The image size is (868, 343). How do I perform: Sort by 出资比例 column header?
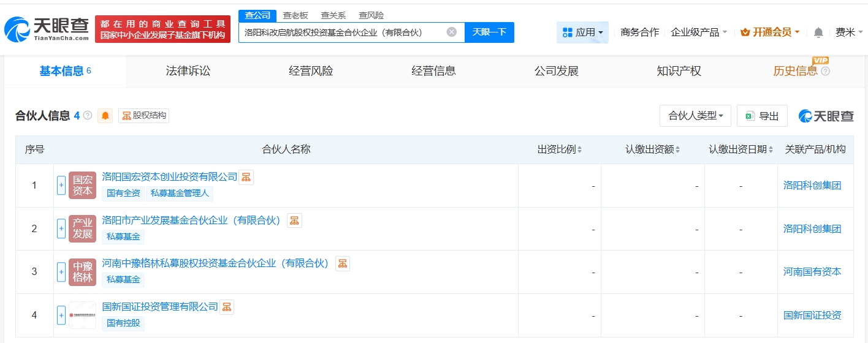pos(559,149)
